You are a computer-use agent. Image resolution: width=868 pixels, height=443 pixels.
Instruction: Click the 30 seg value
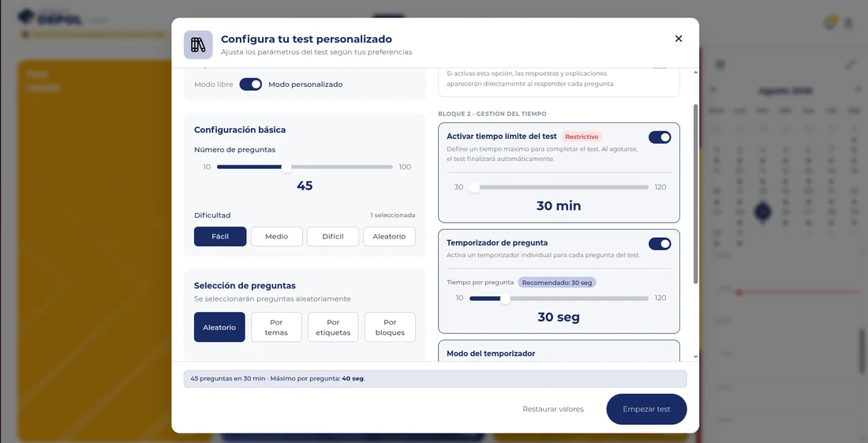pos(559,317)
